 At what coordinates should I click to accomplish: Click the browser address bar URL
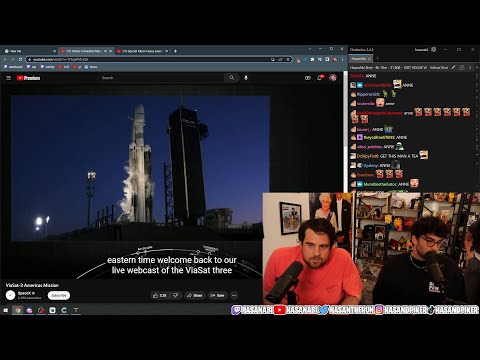61,59
